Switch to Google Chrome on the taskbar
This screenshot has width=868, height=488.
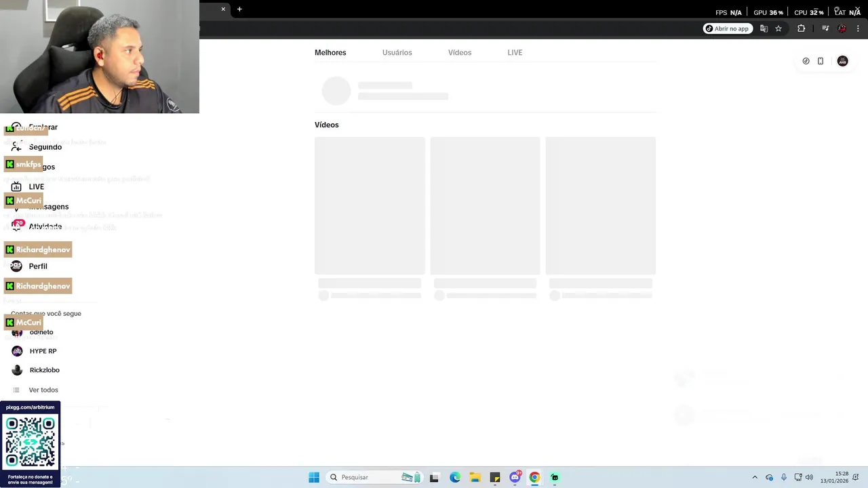[534, 477]
